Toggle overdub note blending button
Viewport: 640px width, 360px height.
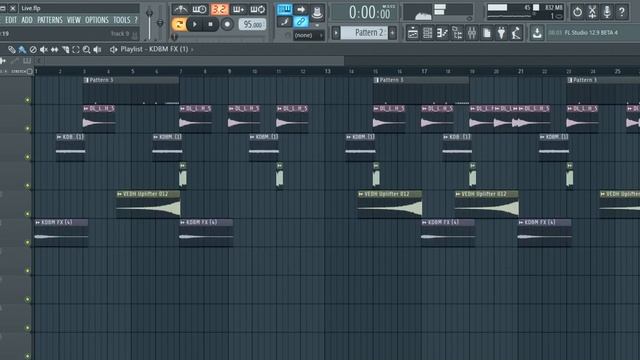pyautogui.click(x=238, y=9)
